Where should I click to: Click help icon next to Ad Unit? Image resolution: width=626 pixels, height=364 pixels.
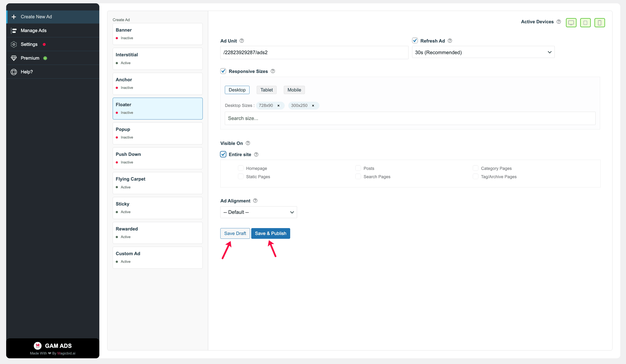pos(242,41)
